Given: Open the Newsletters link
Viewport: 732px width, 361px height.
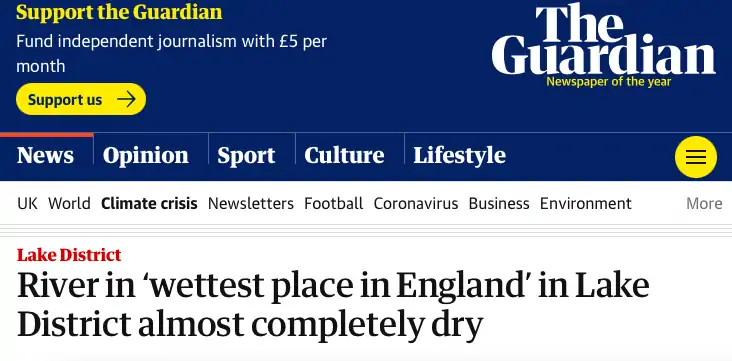Looking at the screenshot, I should 251,203.
